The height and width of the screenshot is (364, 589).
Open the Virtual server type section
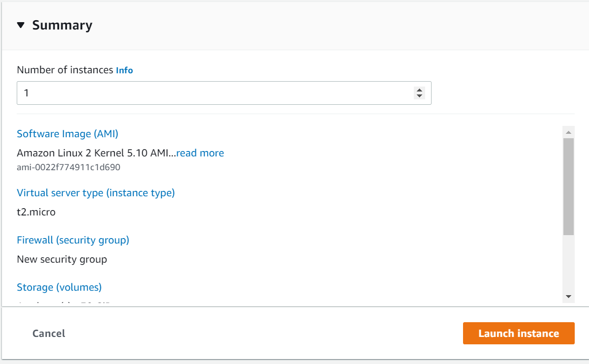95,193
